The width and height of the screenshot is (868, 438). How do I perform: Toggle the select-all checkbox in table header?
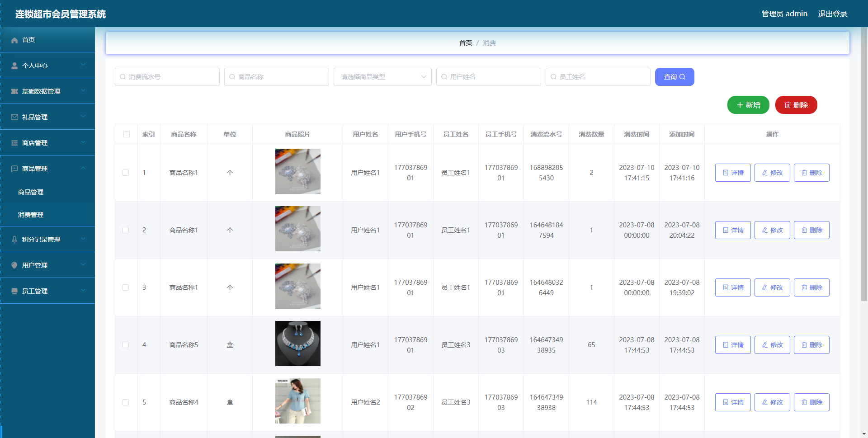click(127, 135)
